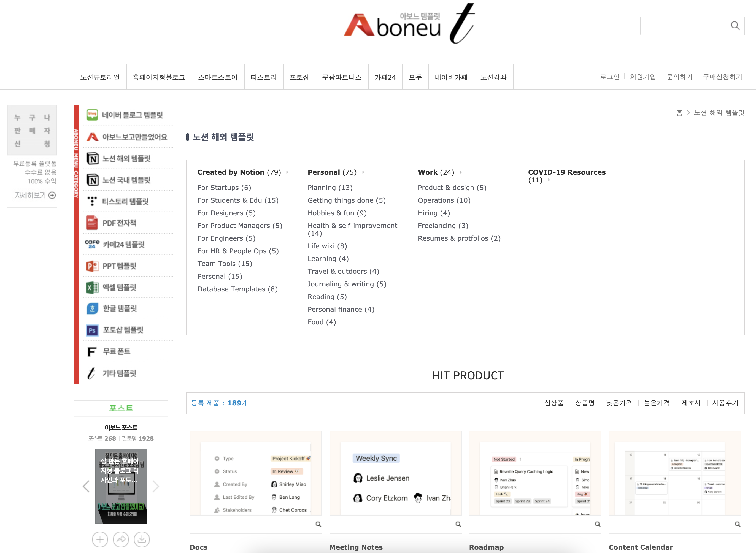Click the 구매신청하기 link
Viewport: 756px width, 553px height.
(x=722, y=77)
